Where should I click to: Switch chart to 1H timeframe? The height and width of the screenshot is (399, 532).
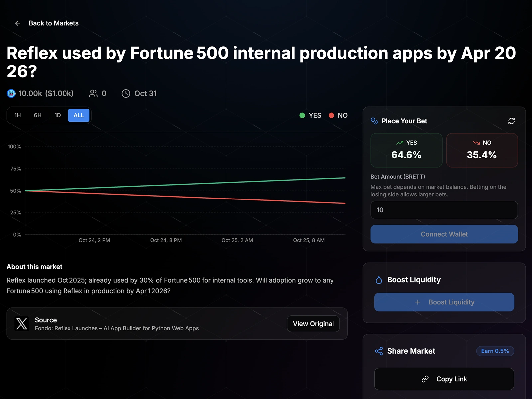point(18,115)
